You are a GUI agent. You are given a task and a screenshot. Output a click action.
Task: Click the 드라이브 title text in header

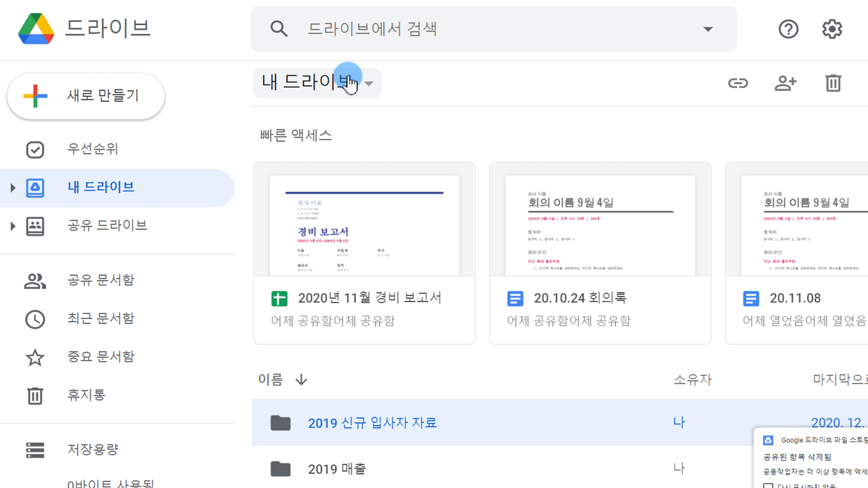[x=108, y=28]
